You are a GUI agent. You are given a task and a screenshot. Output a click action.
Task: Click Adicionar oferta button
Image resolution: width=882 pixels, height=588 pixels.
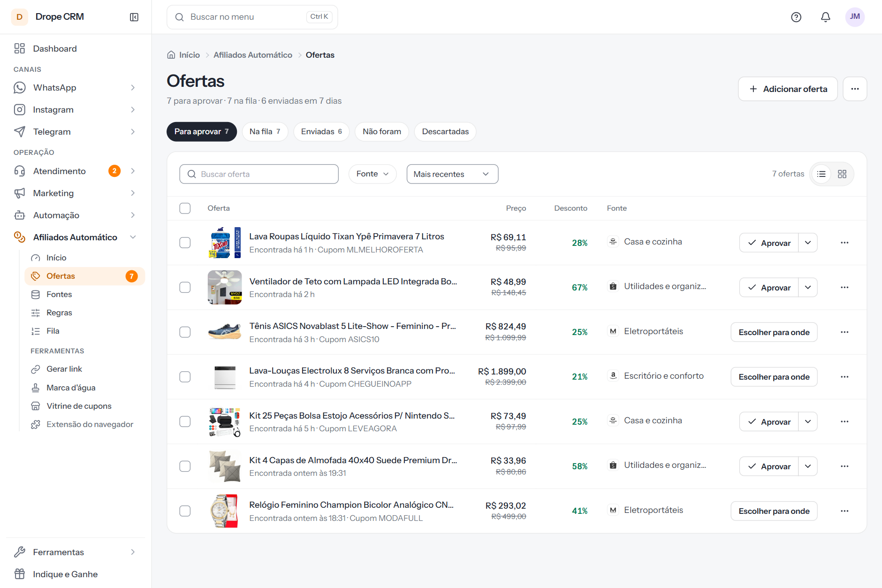pyautogui.click(x=788, y=89)
